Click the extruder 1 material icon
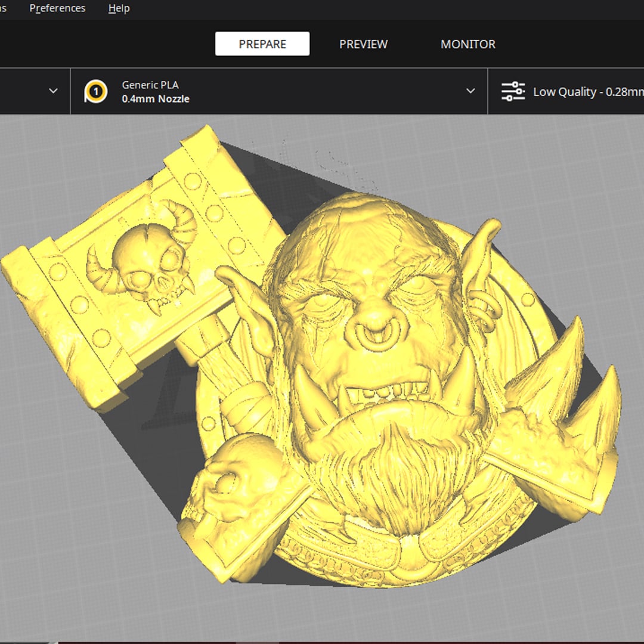 point(95,91)
